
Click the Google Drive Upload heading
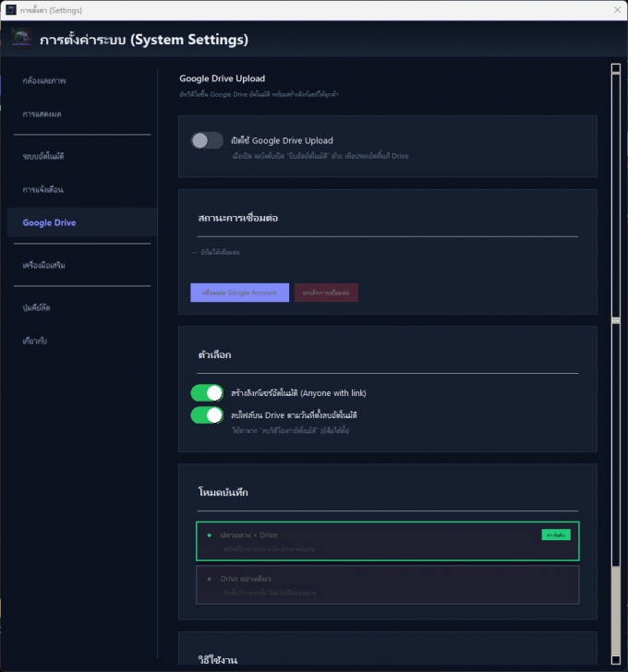click(x=222, y=78)
